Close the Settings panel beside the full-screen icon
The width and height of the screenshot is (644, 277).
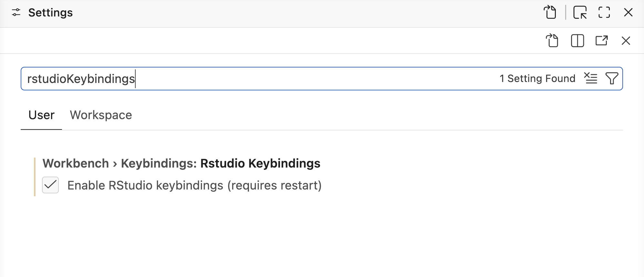pos(628,13)
